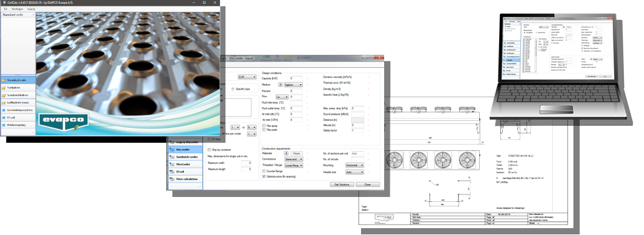
Task: Click the FlexCooler sidebar icon
Action: tap(172, 165)
